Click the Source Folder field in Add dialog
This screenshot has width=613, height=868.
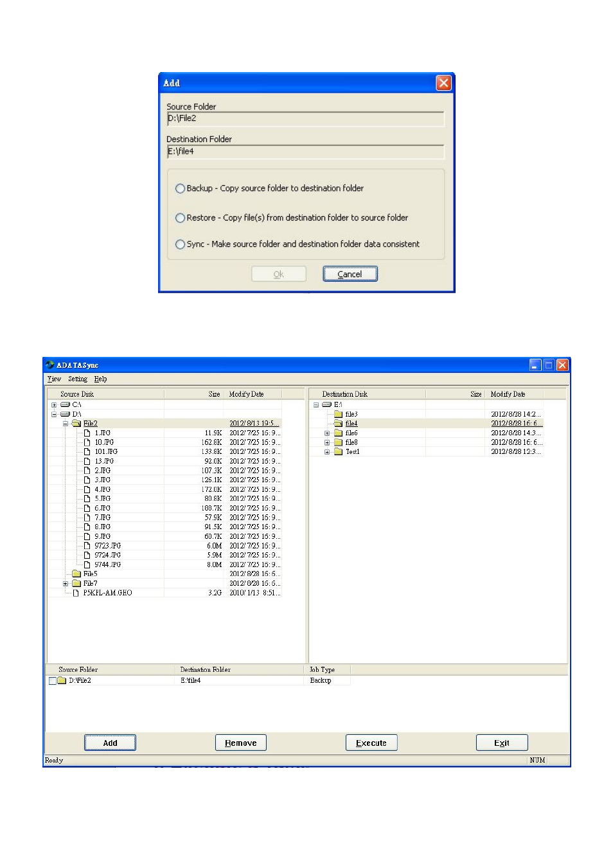pyautogui.click(x=305, y=118)
